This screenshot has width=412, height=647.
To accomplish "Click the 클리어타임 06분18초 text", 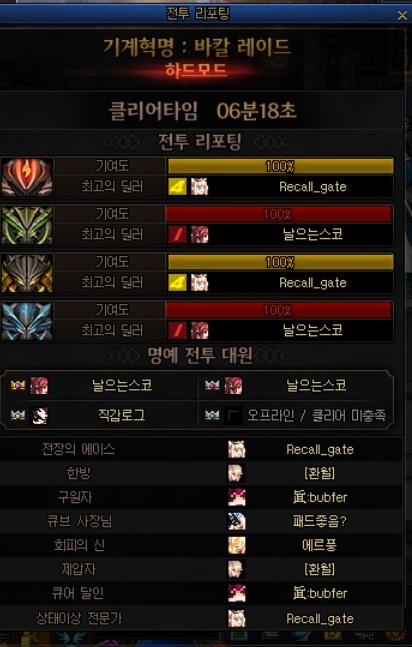I will click(202, 111).
